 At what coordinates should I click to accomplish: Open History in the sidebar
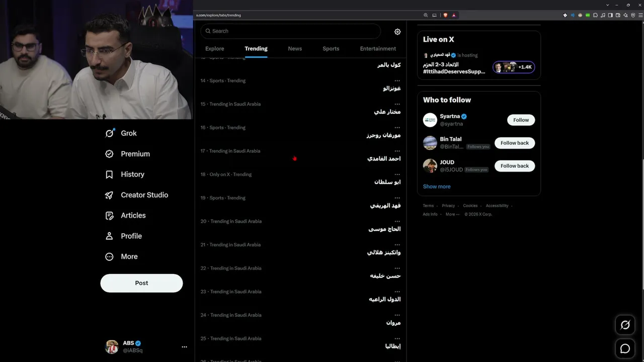pyautogui.click(x=124, y=174)
